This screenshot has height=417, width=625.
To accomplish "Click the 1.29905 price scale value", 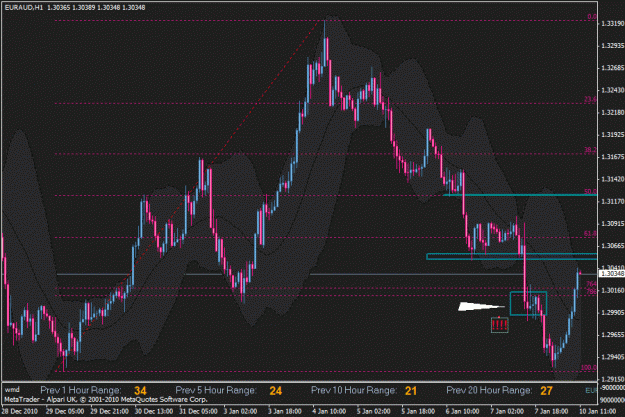I will click(613, 313).
